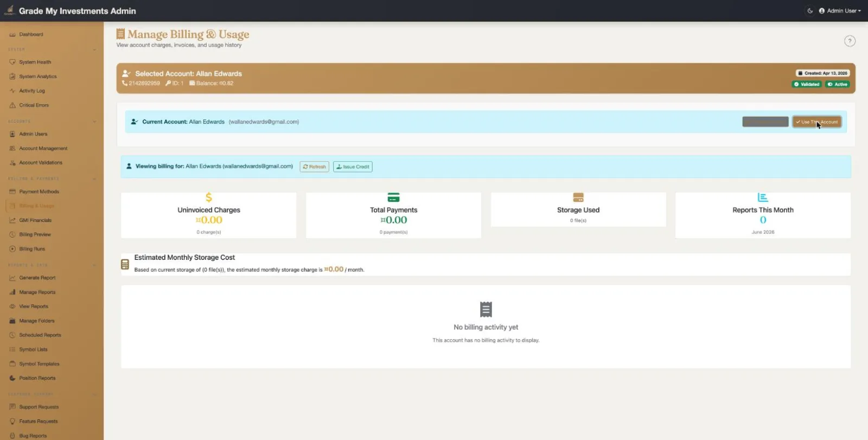Open Scheduled Reports menu entry
868x440 pixels.
[x=40, y=335]
